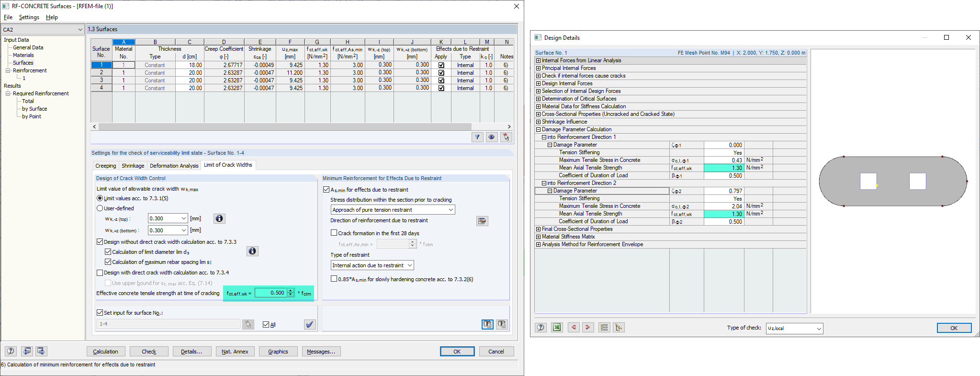980x376 pixels.
Task: Enable design with direct crack width calculation
Action: [x=100, y=273]
